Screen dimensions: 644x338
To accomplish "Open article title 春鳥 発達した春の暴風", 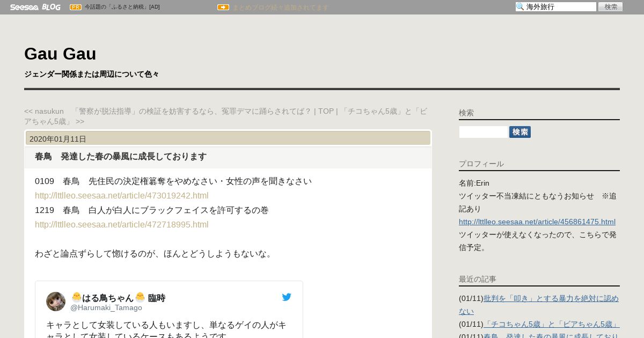I will [x=121, y=157].
